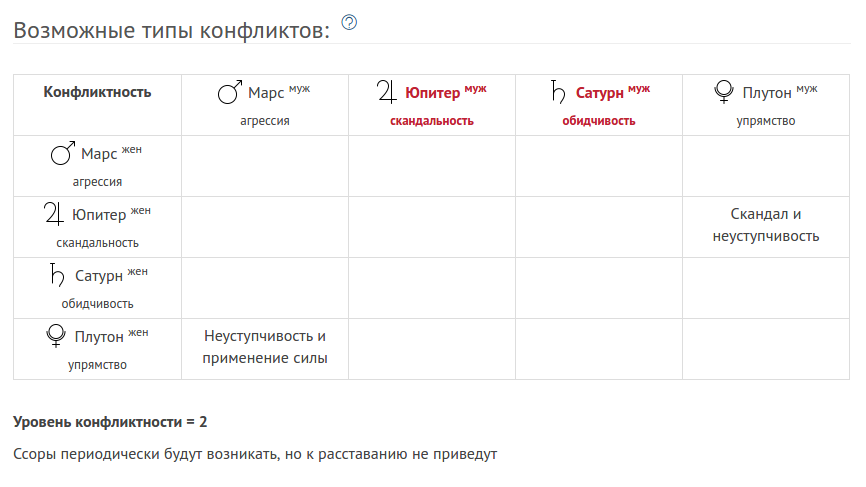Image resolution: width=866 pixels, height=487 pixels.
Task: Click the Юпитер жен row label
Action: (x=111, y=214)
